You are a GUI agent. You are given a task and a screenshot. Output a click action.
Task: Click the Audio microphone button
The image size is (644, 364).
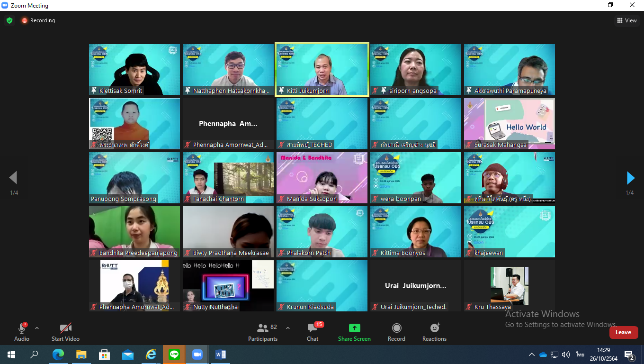click(x=22, y=332)
